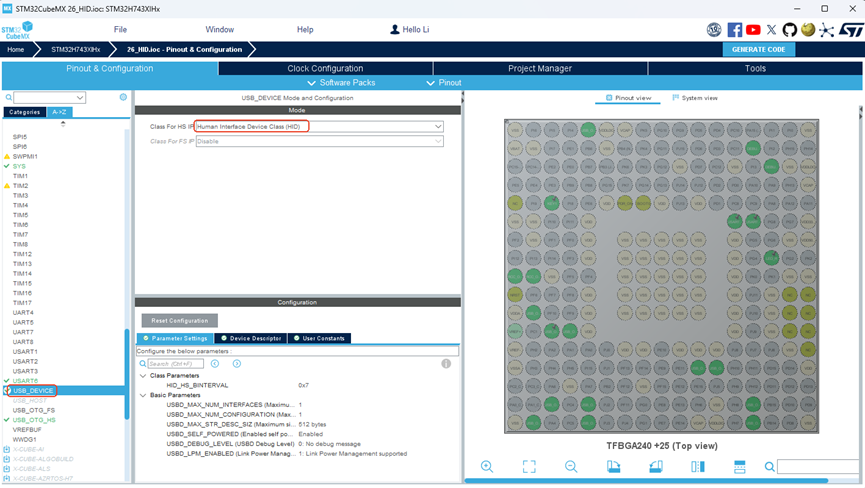The height and width of the screenshot is (488, 865).
Task: Select SYS in peripheral list
Action: click(x=19, y=166)
